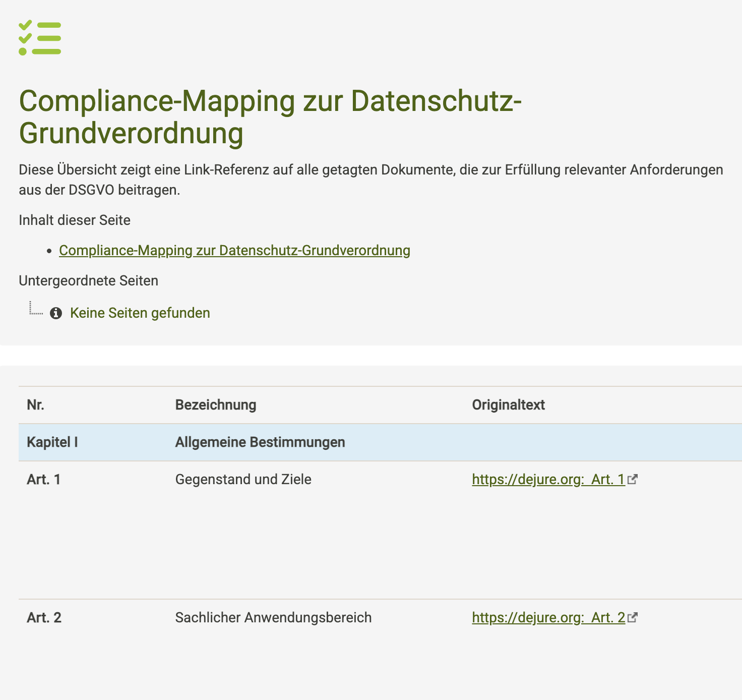The image size is (742, 700).
Task: Select the Kapitel I row label
Action: click(52, 442)
